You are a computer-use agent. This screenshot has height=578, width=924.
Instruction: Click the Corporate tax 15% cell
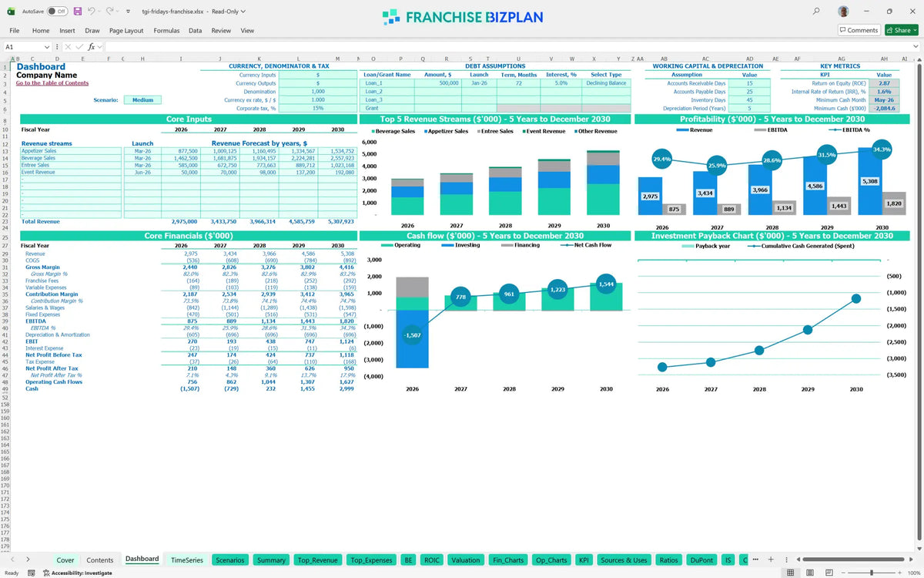317,109
